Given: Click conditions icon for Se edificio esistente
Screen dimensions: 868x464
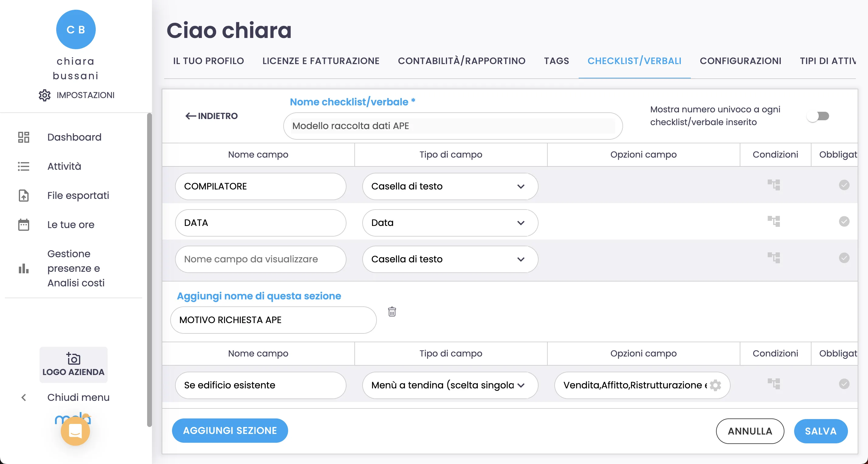Looking at the screenshot, I should click(x=774, y=384).
